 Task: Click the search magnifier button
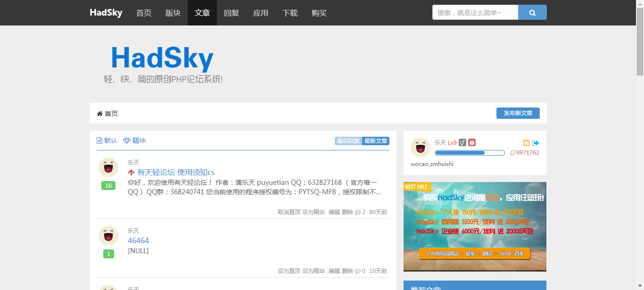pos(532,13)
